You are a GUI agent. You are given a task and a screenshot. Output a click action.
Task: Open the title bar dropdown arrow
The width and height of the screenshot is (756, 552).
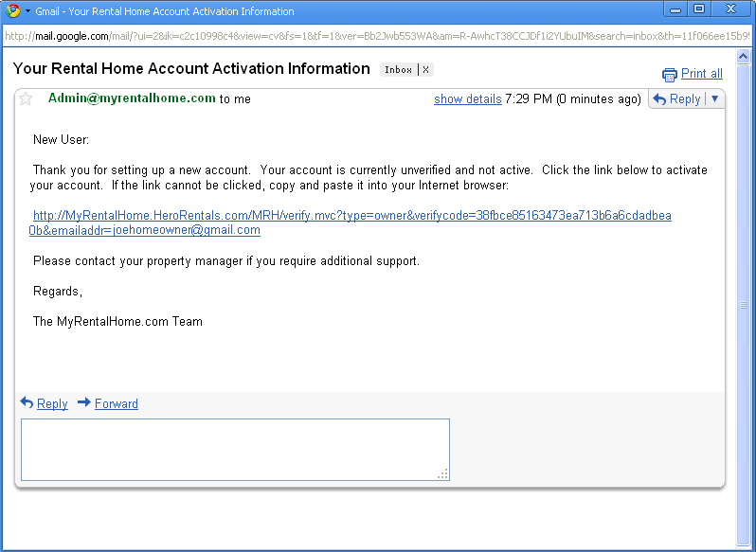pos(27,11)
